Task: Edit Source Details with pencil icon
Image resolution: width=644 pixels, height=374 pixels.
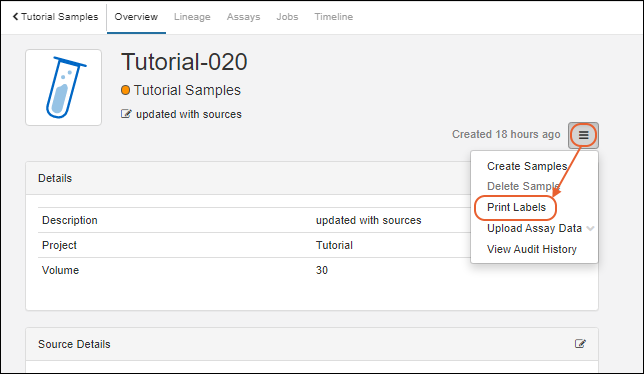Action: pos(580,344)
